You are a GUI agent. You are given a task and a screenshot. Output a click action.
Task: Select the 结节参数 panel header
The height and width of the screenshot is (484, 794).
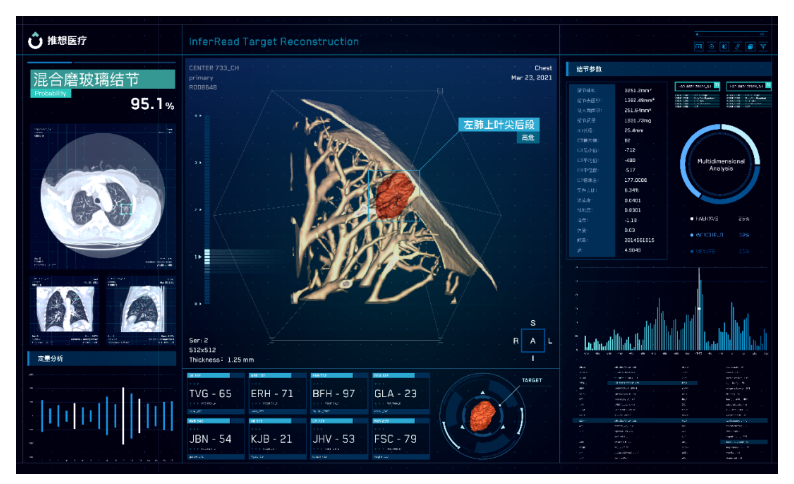[x=588, y=69]
